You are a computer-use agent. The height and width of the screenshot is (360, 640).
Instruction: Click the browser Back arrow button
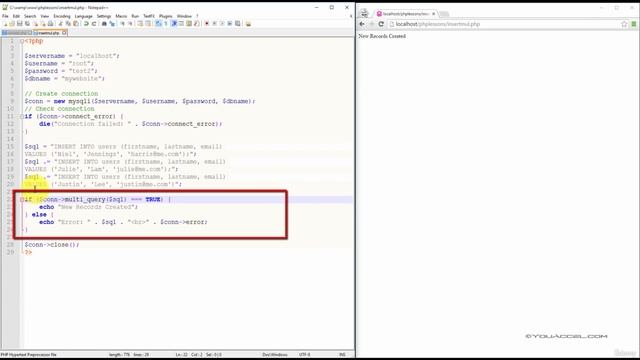[362, 24]
